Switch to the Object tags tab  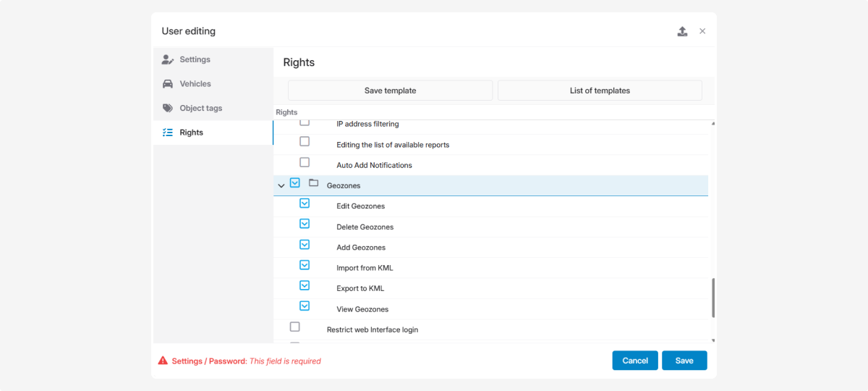click(200, 109)
